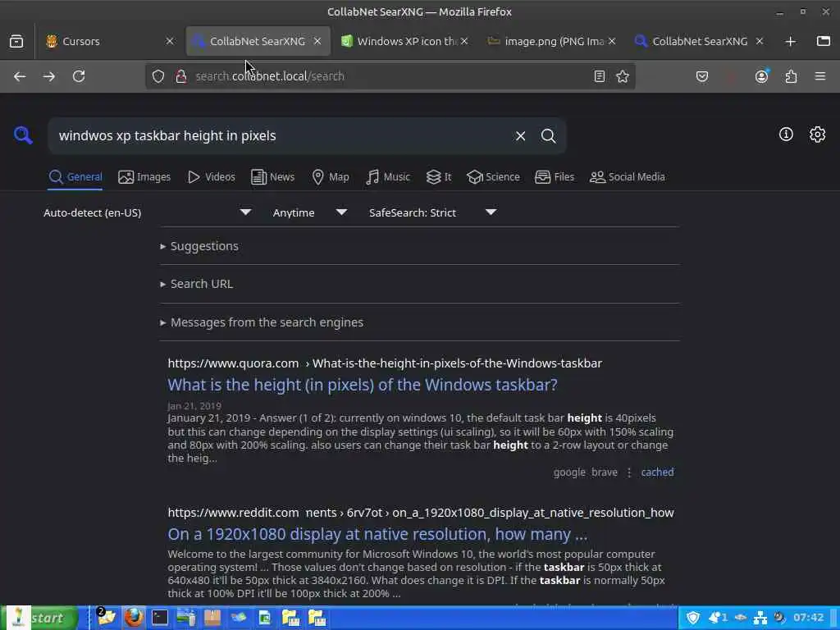List all tabs from tab bar end

click(x=824, y=41)
